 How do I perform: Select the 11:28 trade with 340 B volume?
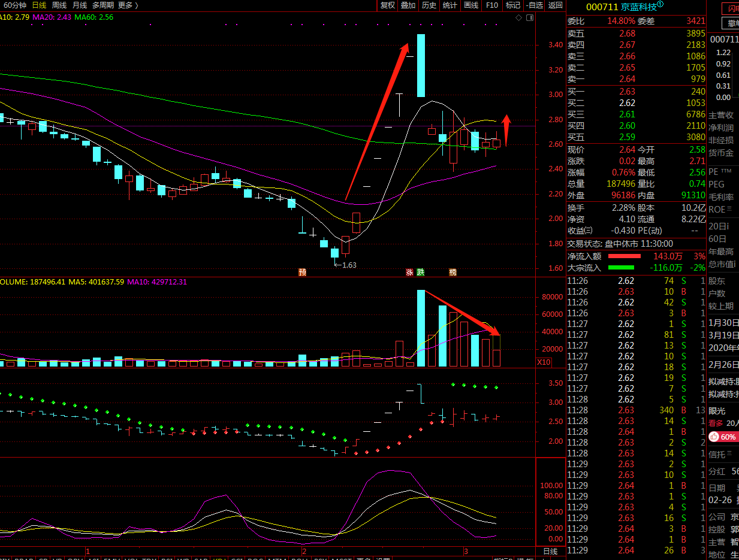(x=637, y=410)
